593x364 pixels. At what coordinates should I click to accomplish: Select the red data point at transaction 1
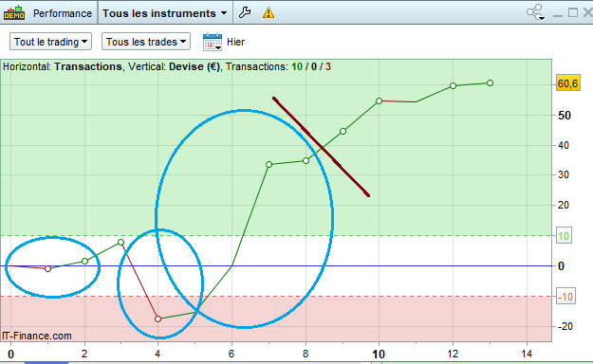[47, 269]
